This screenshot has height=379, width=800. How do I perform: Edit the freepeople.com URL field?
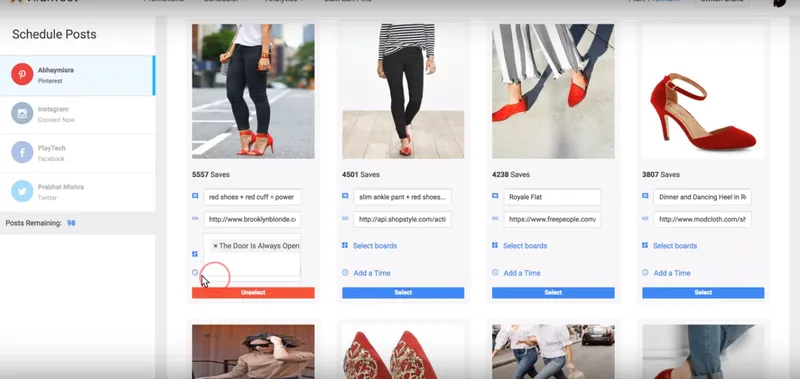point(552,219)
